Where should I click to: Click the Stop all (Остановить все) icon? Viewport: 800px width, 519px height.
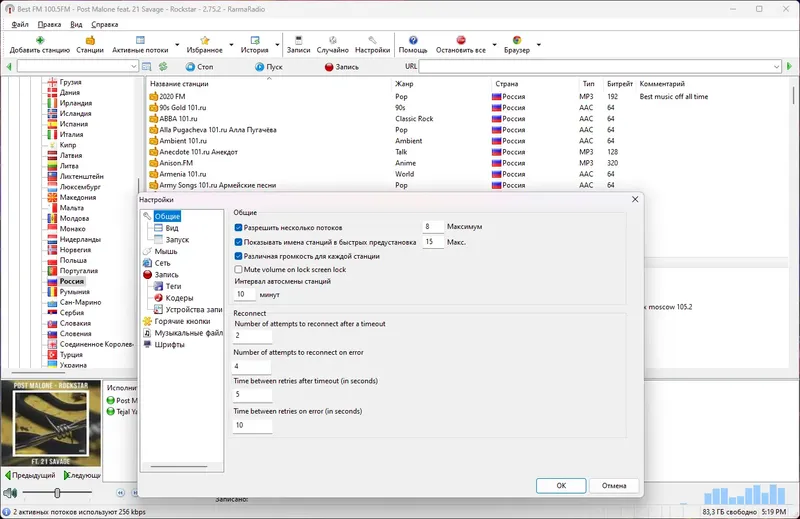click(461, 40)
